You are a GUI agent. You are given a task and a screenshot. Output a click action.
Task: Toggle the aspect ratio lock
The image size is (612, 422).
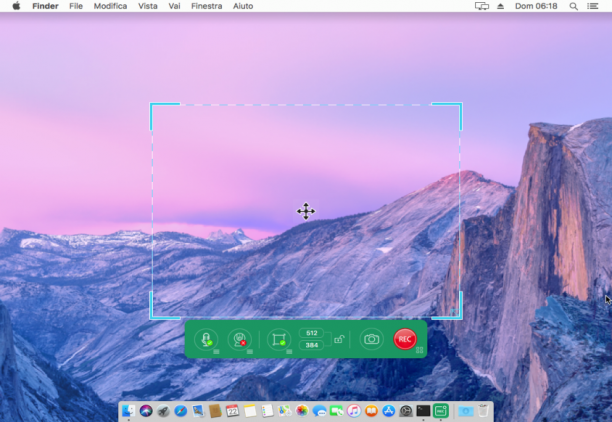(339, 339)
